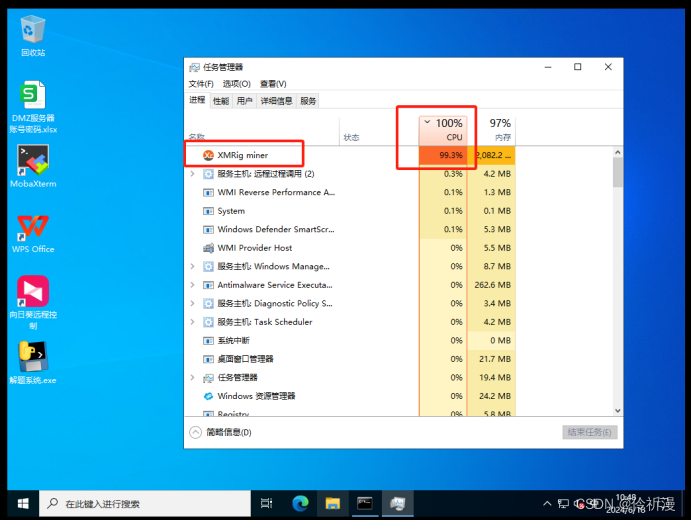Screen dimensions: 692x521
Task: Click the System process icon
Action: tap(208, 211)
